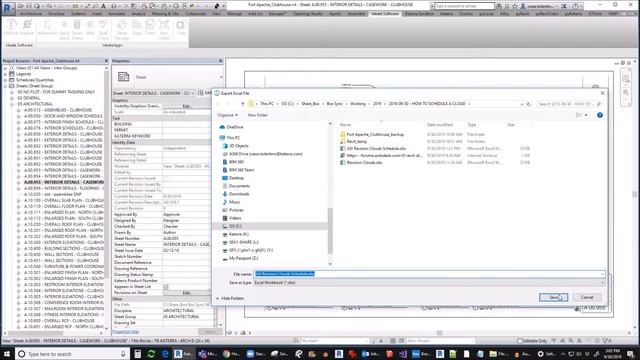The image size is (640, 360).
Task: Open the Outlook icon in the taskbar
Action: 366,354
